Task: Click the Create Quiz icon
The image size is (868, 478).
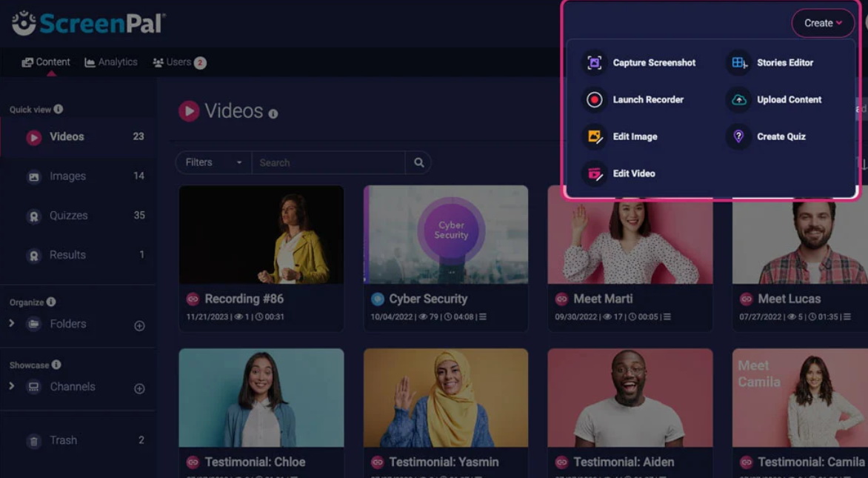Action: pos(738,137)
